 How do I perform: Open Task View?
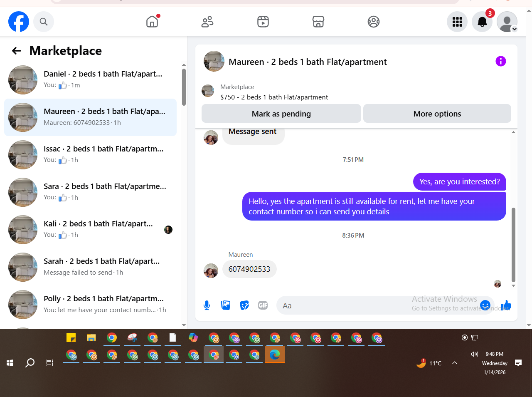click(x=50, y=363)
